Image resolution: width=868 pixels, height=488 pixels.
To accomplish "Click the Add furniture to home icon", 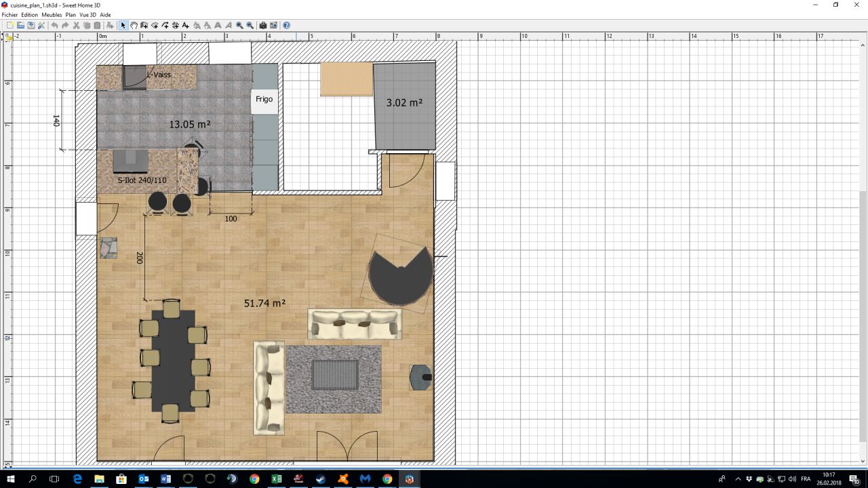I will point(110,25).
